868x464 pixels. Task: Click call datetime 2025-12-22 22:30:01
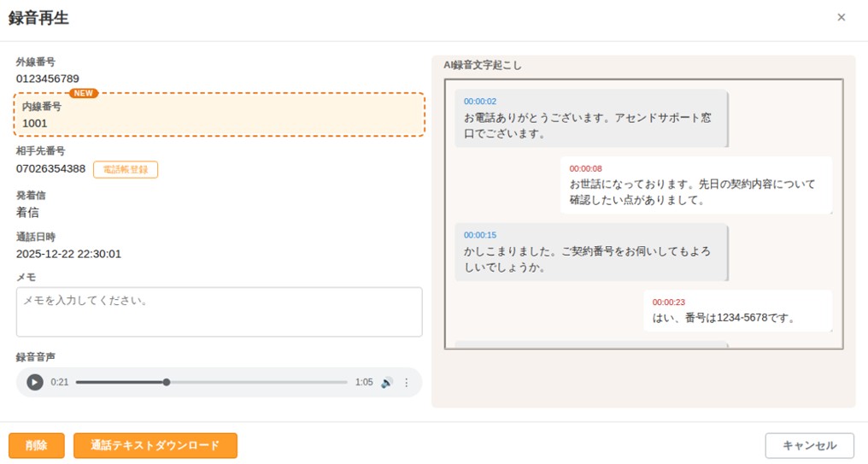[68, 254]
